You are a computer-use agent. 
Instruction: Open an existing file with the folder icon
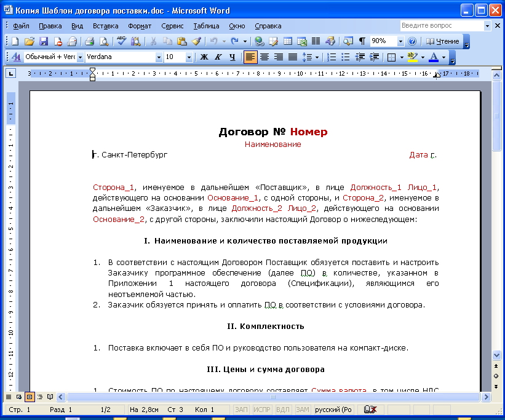click(x=30, y=41)
